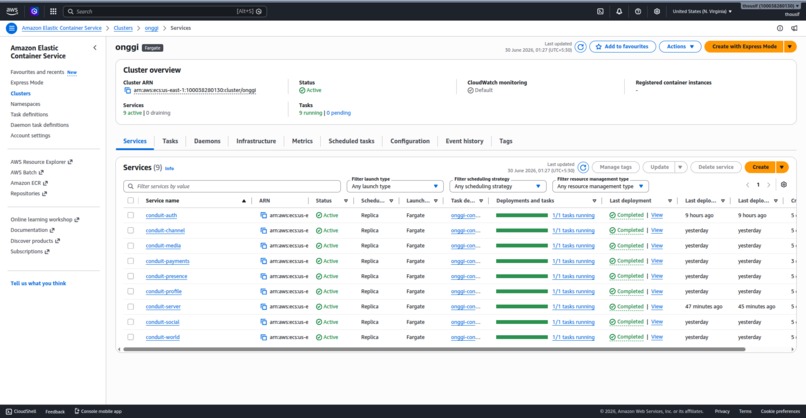Open the United States N. Virginia region selector
The height and width of the screenshot is (418, 806).
[702, 11]
